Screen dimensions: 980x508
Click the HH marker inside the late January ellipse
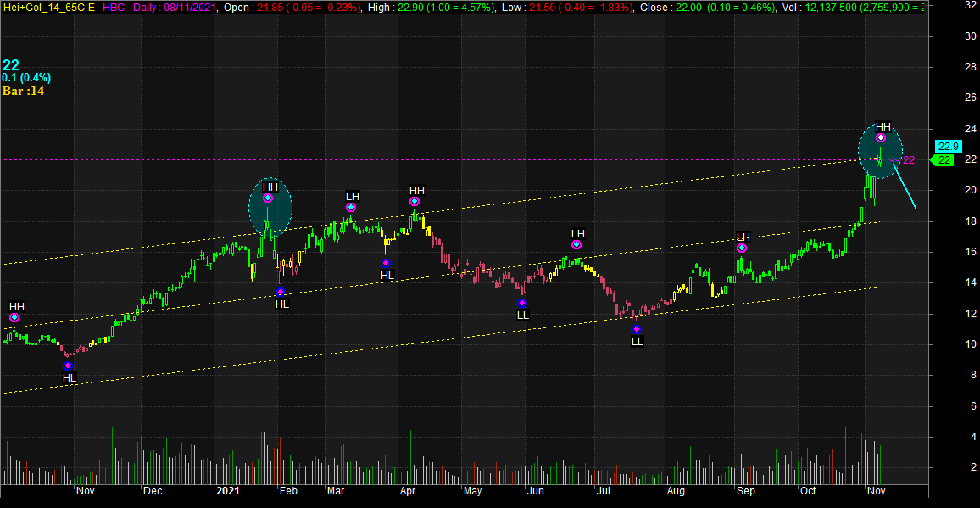tap(268, 198)
